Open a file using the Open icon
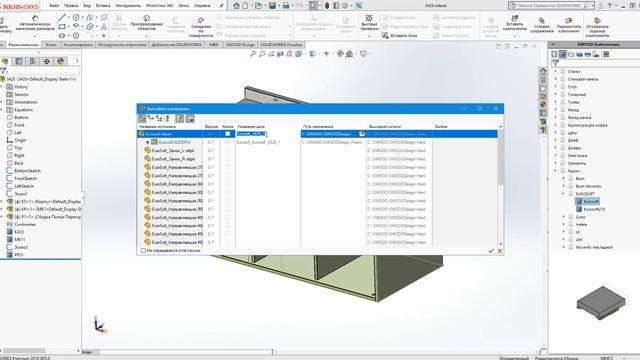640x360 pixels. tap(258, 6)
